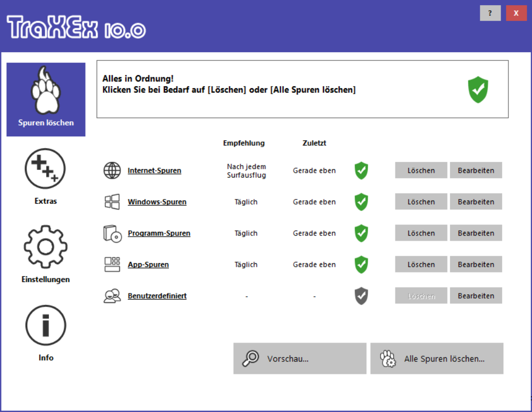
Task: Click the green shield in Programm-Spuren row
Action: (x=361, y=233)
